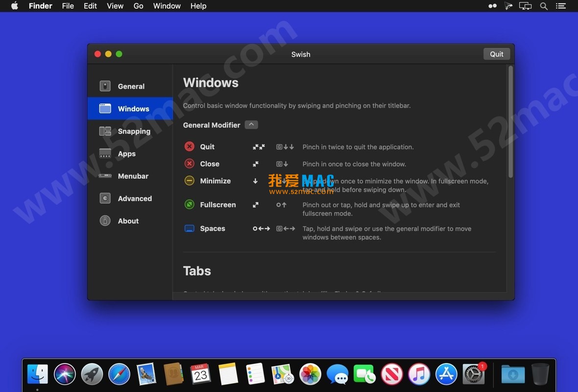Open the File menu
Viewport: 578px width, 392px height.
(68, 6)
